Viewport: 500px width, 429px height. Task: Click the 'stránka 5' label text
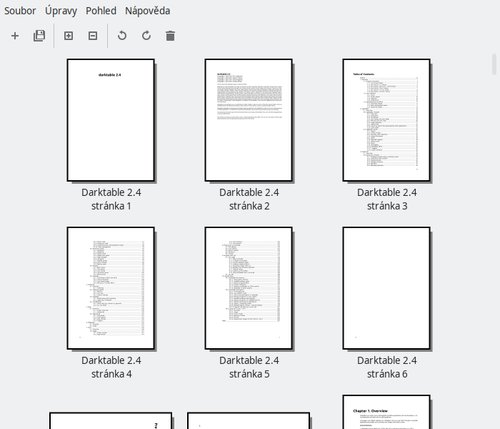click(249, 374)
